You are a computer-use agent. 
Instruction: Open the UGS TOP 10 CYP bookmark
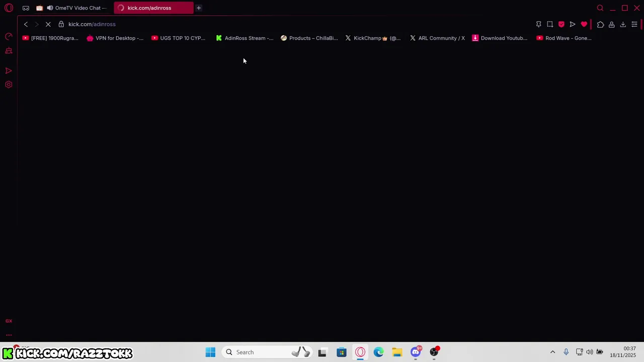tap(179, 38)
